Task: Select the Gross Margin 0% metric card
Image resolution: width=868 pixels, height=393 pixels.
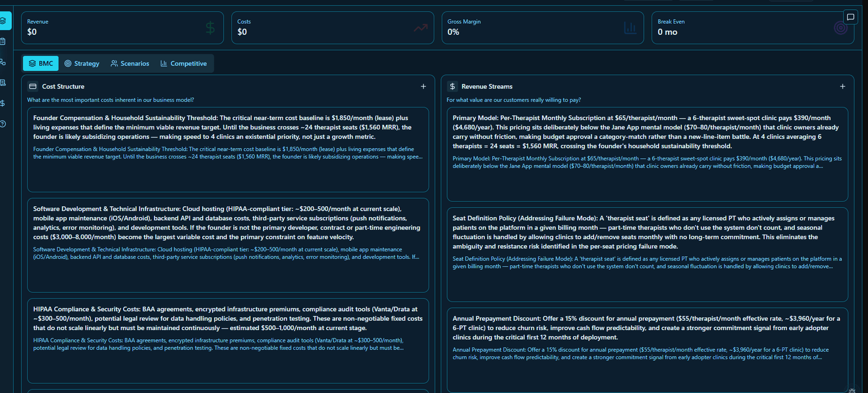Action: 542,28
